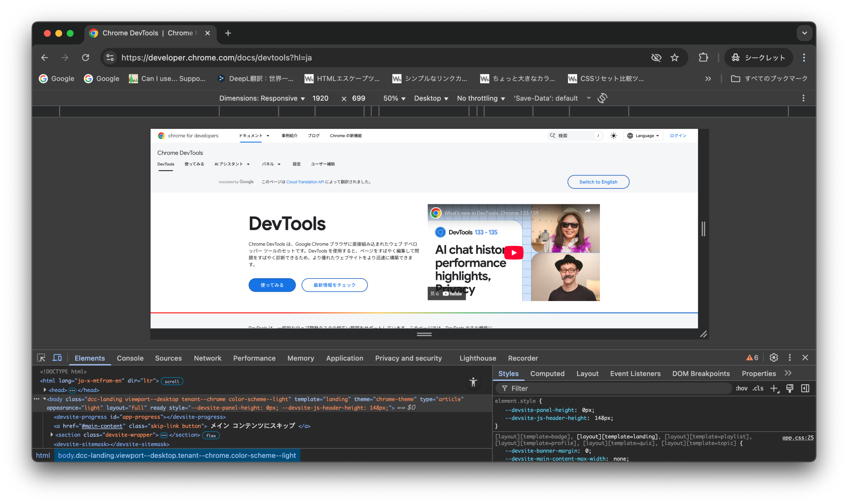This screenshot has height=504, width=848.
Task: Switch to the Sources tab
Action: pyautogui.click(x=169, y=358)
